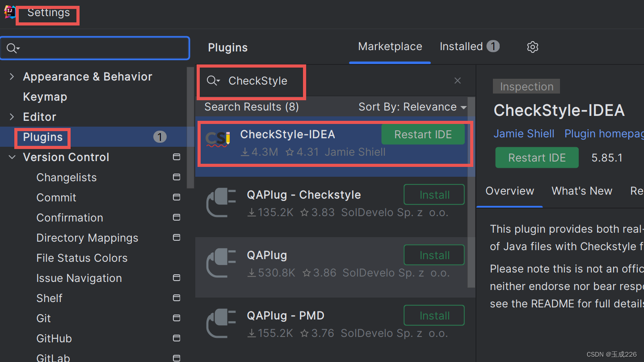Click the CheckStyle-IDEA details title
Viewport: 644px width, 362px height.
(559, 110)
